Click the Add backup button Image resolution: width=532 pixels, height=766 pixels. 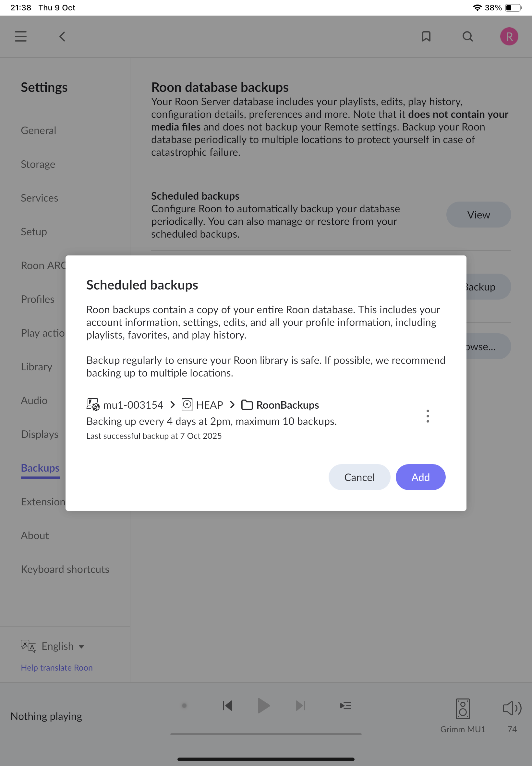tap(420, 477)
